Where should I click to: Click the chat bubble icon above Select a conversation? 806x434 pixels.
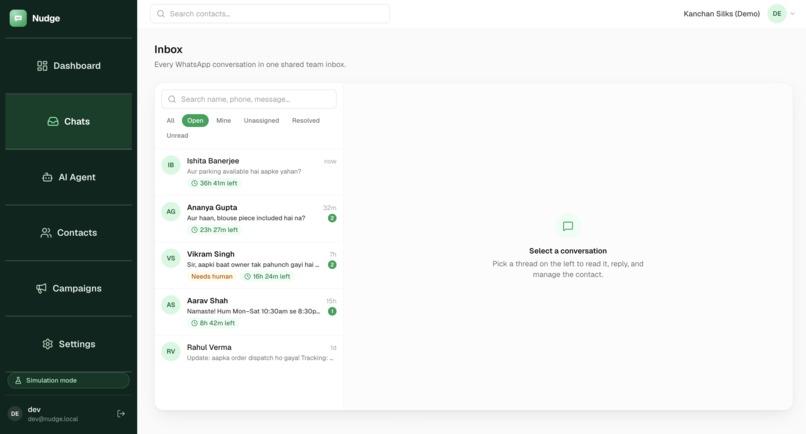click(568, 226)
